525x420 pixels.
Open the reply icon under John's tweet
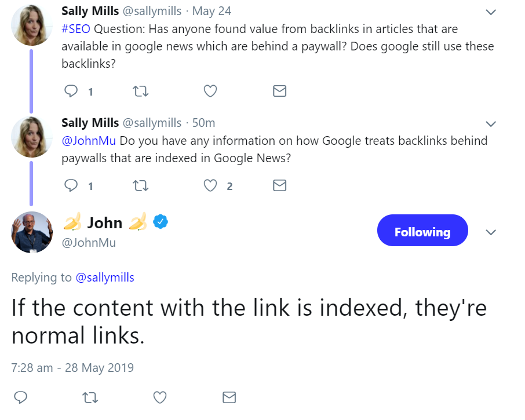coord(20,397)
